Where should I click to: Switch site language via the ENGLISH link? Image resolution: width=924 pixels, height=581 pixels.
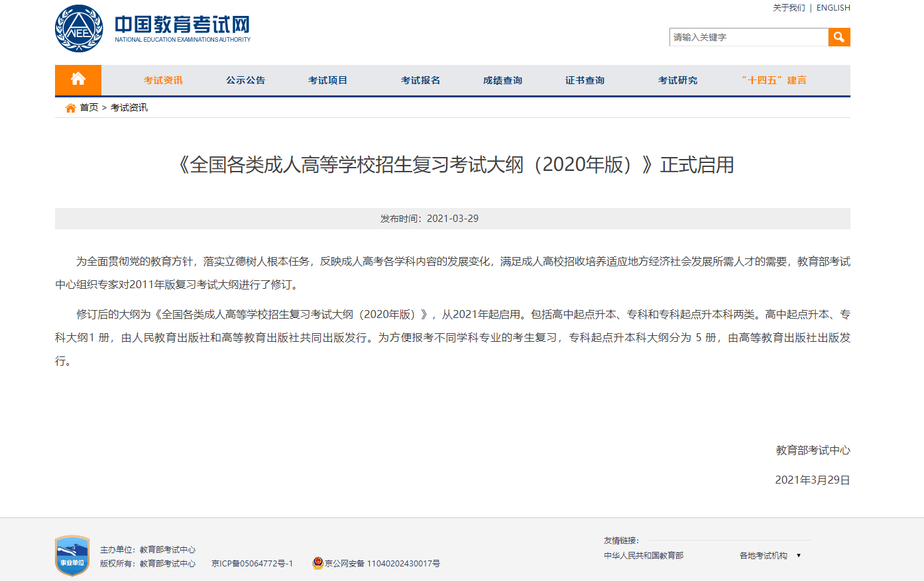pos(833,7)
